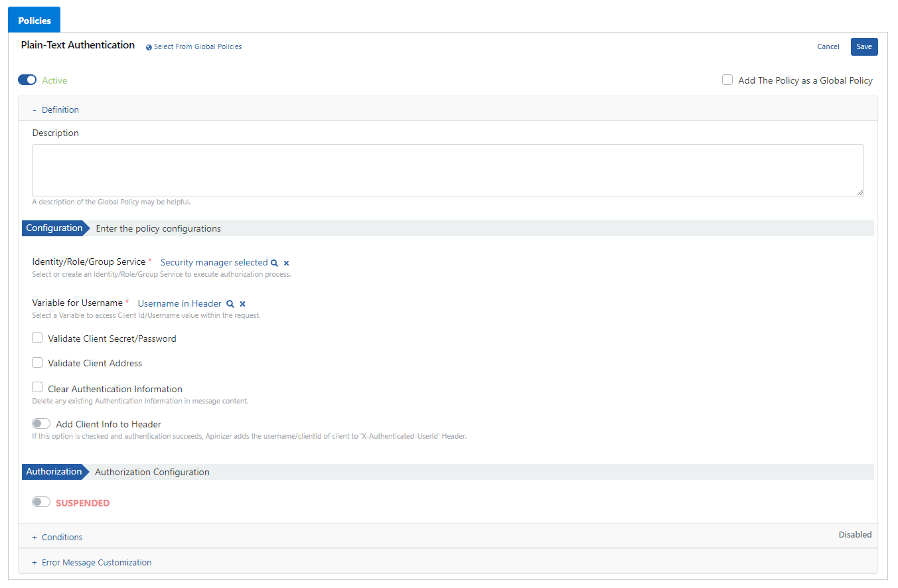The width and height of the screenshot is (898, 588).
Task: Collapse the Definition section
Action: (56, 110)
